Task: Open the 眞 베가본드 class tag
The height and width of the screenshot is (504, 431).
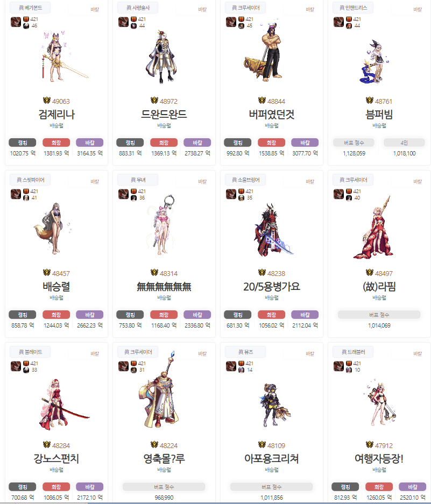Action: click(30, 8)
